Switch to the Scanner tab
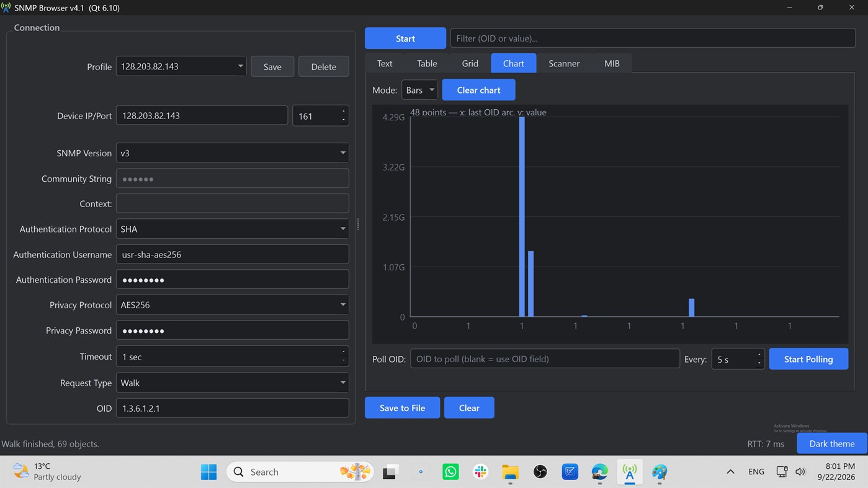The image size is (868, 488). [564, 63]
